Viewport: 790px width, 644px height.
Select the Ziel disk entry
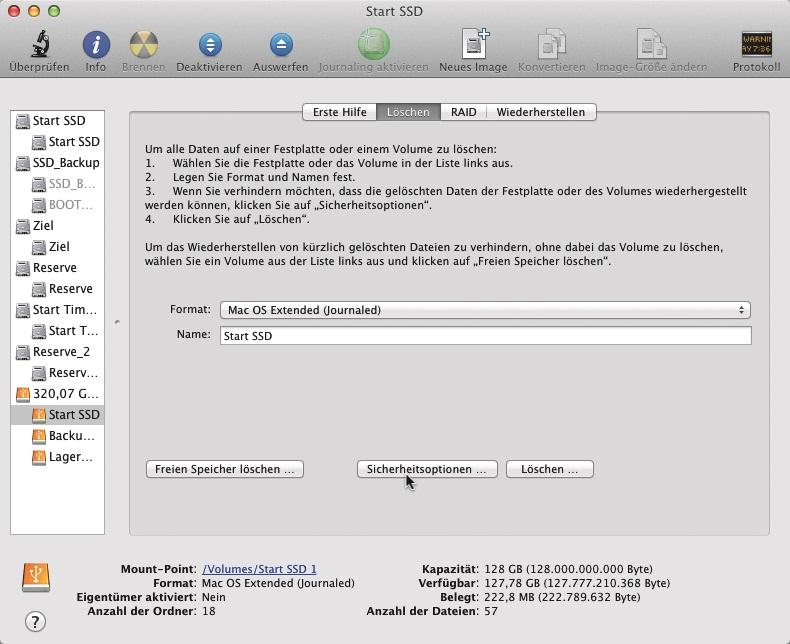tap(57, 226)
